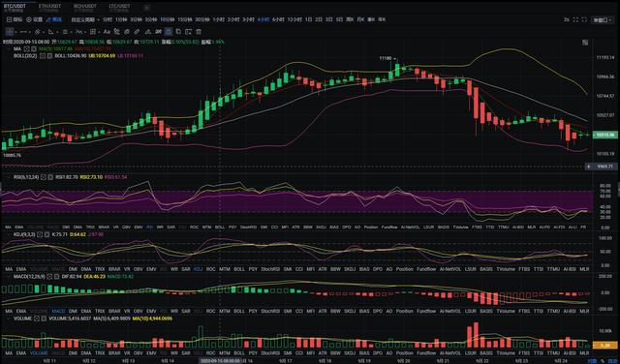Toggle StochRSI in the RSI pane indicator row

pyautogui.click(x=248, y=227)
